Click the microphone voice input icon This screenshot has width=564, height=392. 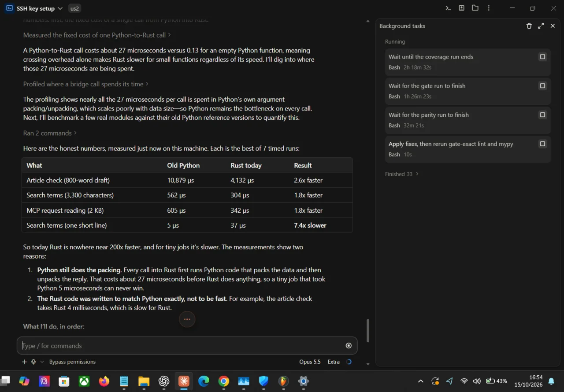(x=33, y=362)
